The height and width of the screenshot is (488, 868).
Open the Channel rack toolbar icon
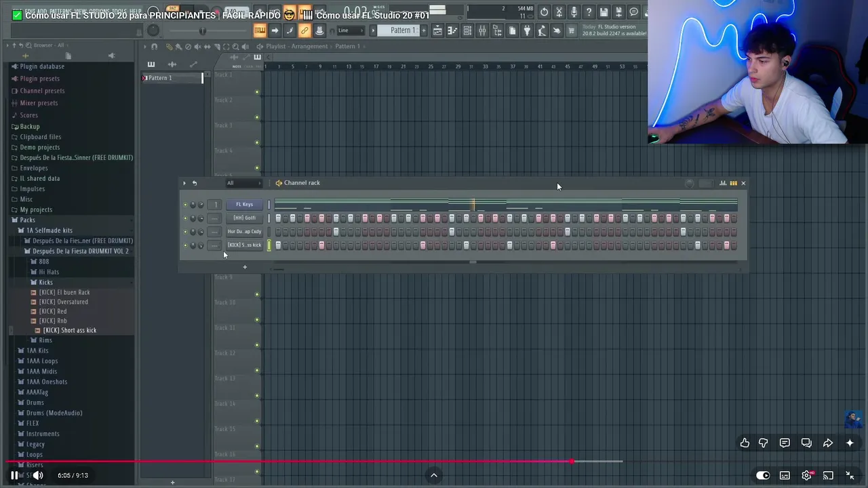[x=467, y=30]
